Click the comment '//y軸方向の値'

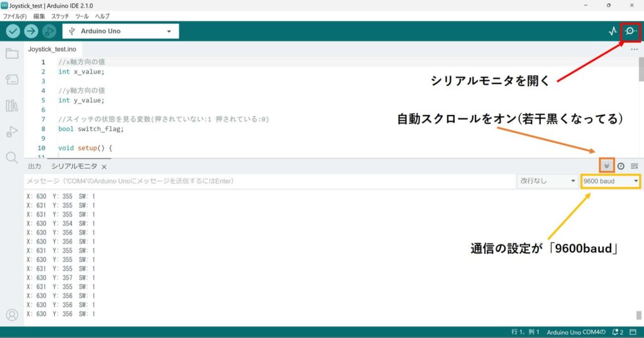point(82,90)
